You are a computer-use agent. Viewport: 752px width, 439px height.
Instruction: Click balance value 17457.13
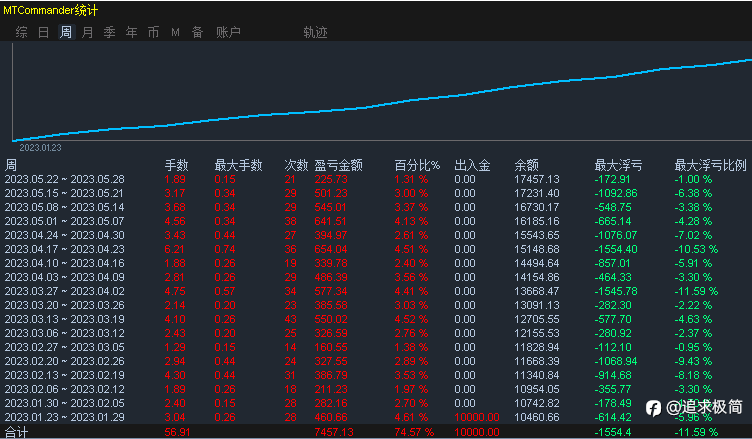tap(537, 179)
